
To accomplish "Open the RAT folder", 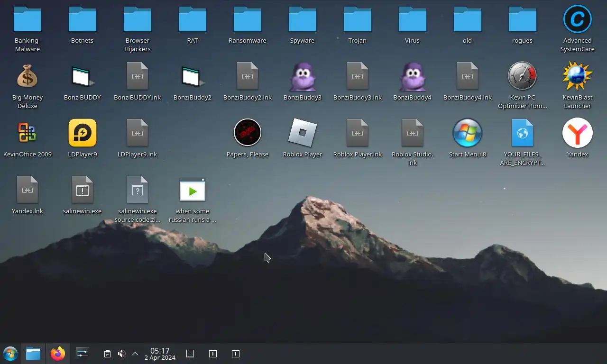I will point(193,19).
